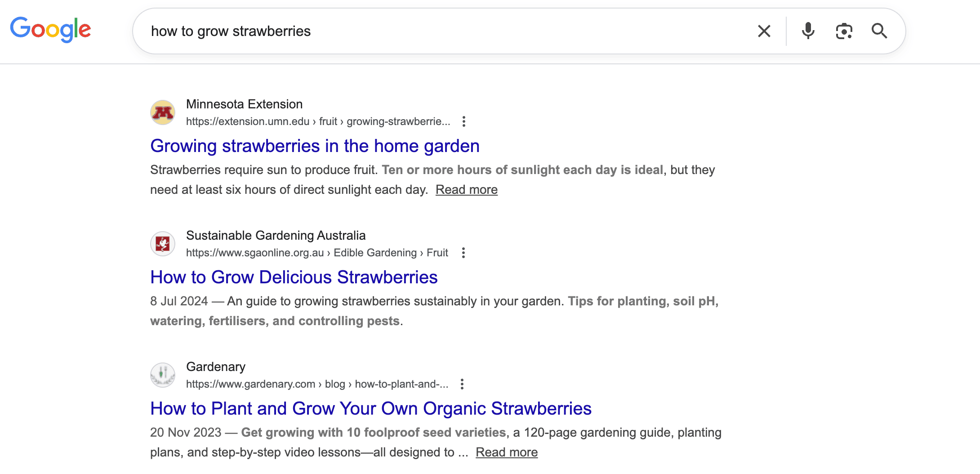
Task: Open 'How to Grow Delicious Strawberries' result
Action: [294, 277]
